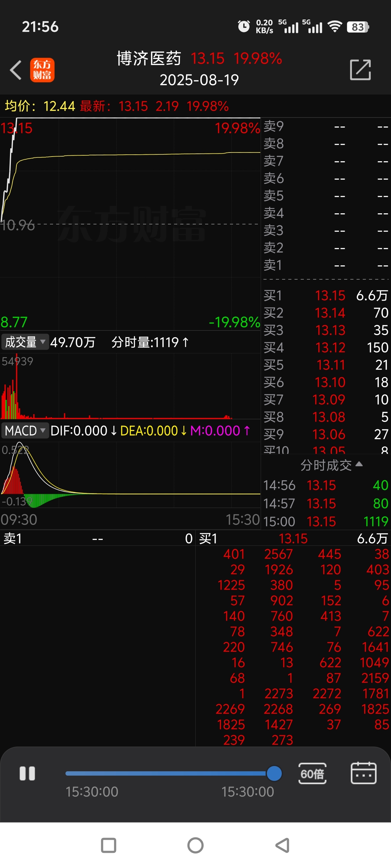Viewport: 391px width, 868px height.
Task: Tap the share/export icon
Action: tap(360, 70)
